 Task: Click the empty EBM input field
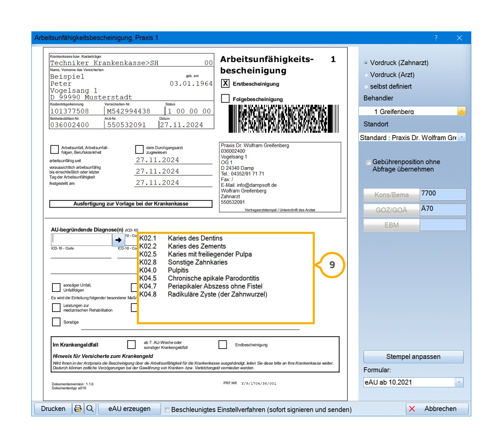(443, 225)
